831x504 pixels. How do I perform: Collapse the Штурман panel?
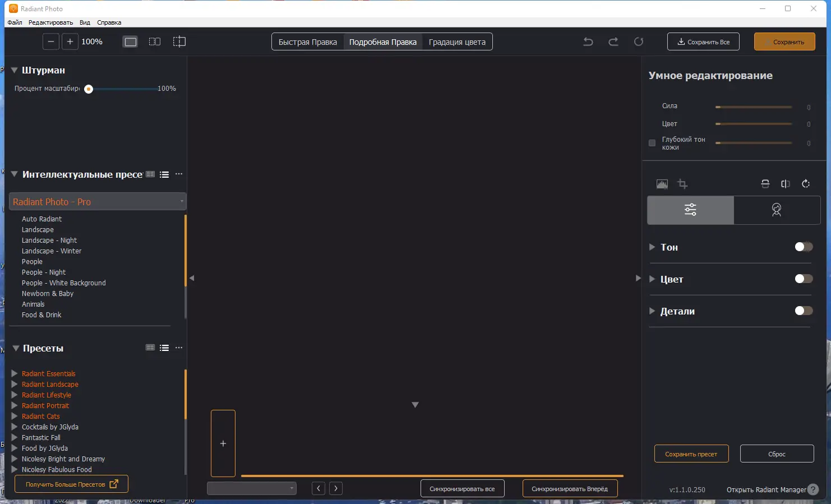coord(15,70)
